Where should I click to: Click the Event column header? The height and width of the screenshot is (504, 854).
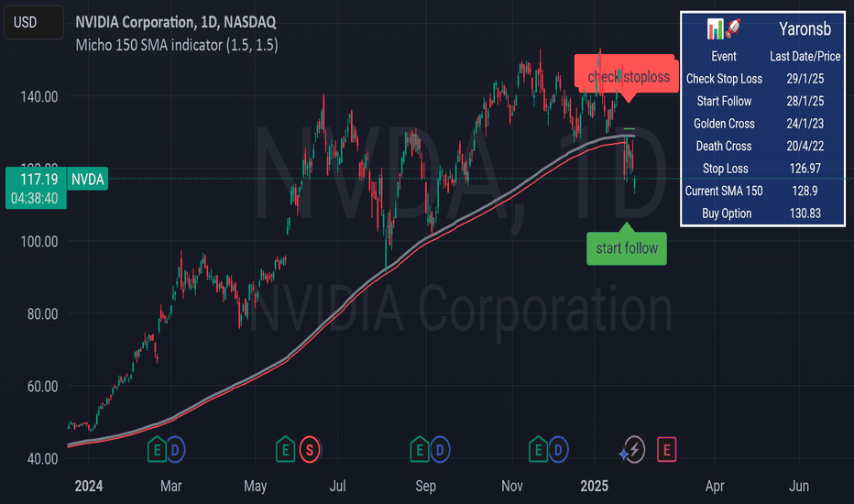coord(724,56)
